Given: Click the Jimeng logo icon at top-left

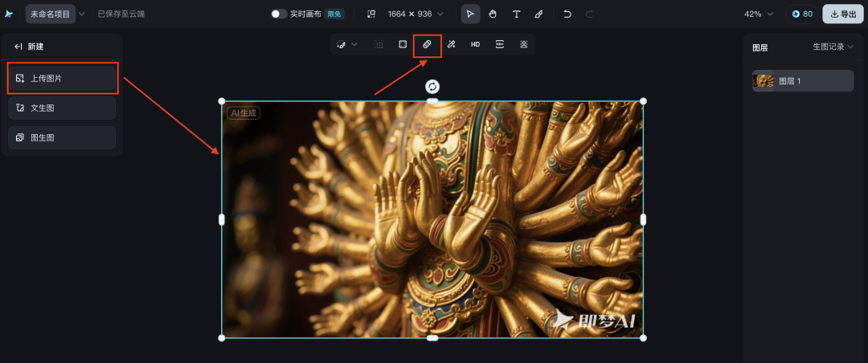Looking at the screenshot, I should 9,14.
